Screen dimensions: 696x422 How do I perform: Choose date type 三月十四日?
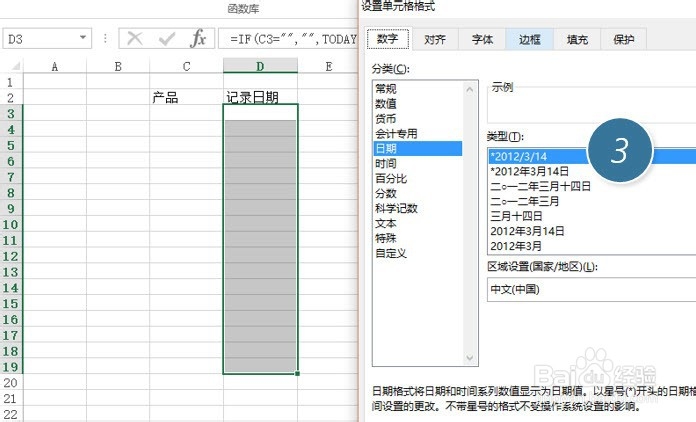tap(516, 216)
